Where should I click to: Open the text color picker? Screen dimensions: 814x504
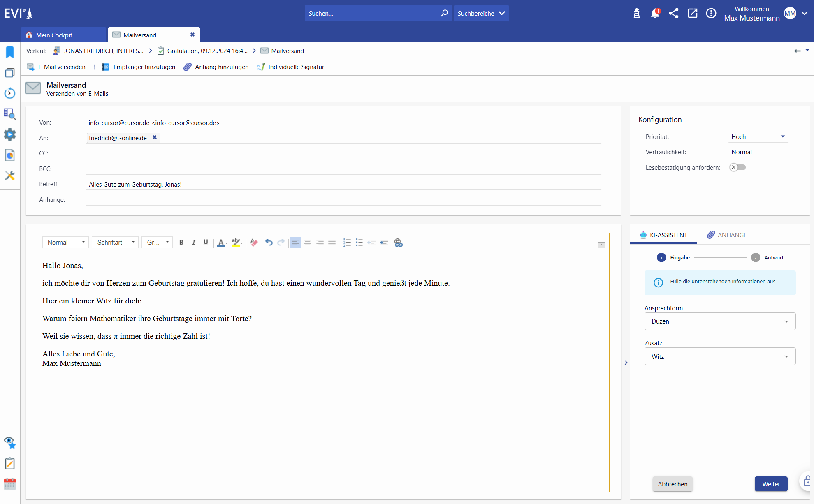coord(222,243)
